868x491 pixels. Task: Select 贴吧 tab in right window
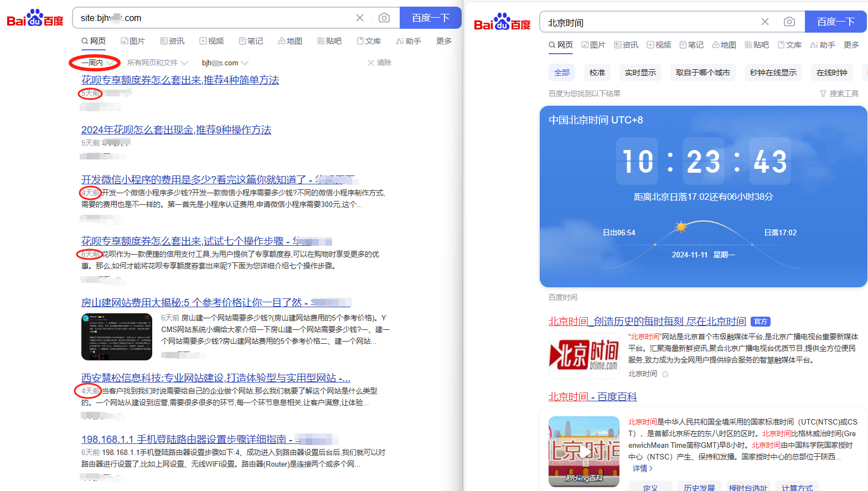tap(757, 45)
